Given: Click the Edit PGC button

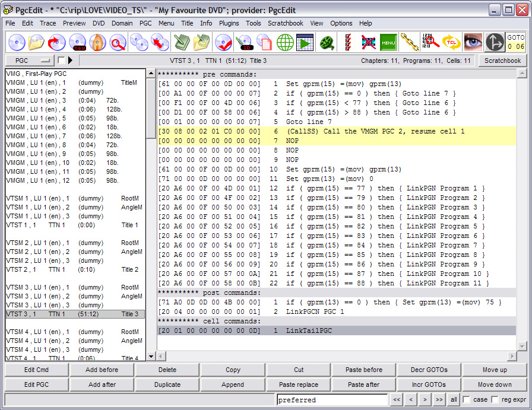Looking at the screenshot, I should (36, 384).
